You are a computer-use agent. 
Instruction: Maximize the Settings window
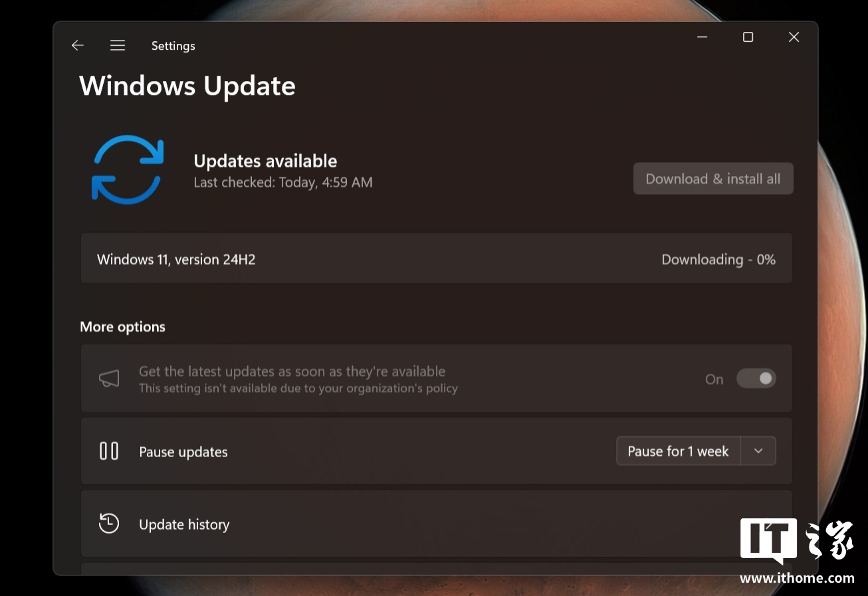(748, 37)
